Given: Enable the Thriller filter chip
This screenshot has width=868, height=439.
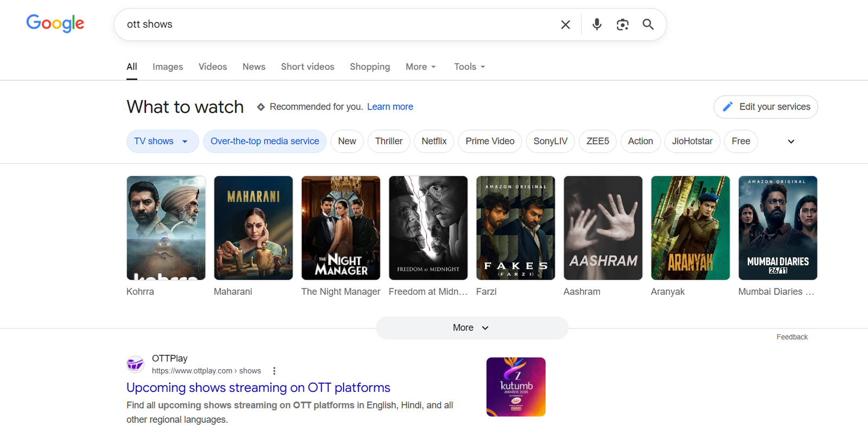Looking at the screenshot, I should click(x=389, y=141).
